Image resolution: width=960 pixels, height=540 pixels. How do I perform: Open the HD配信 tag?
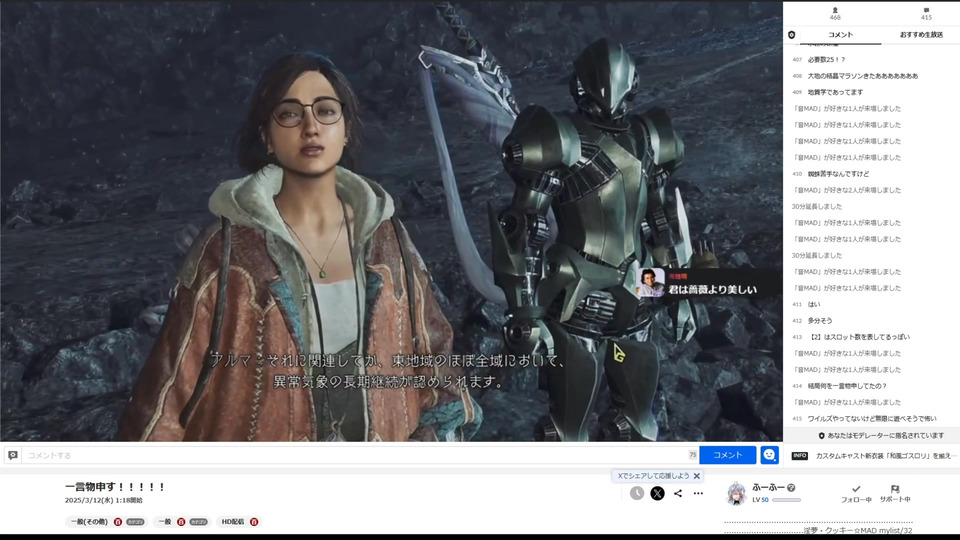[x=232, y=522]
